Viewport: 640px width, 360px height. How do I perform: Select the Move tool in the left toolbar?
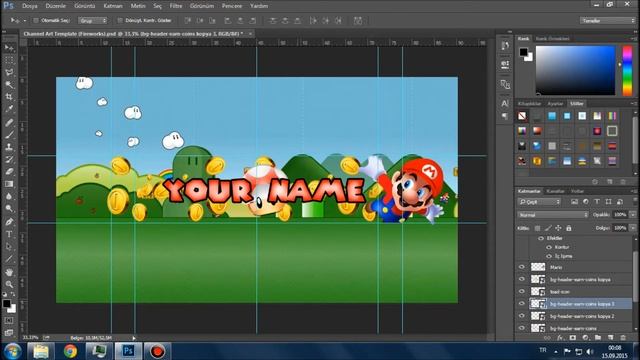click(x=9, y=48)
